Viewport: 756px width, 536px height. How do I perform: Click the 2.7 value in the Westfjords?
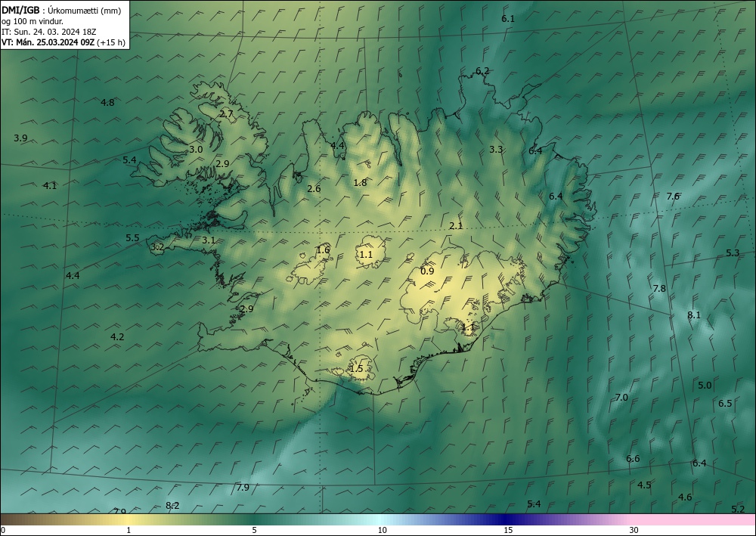227,114
